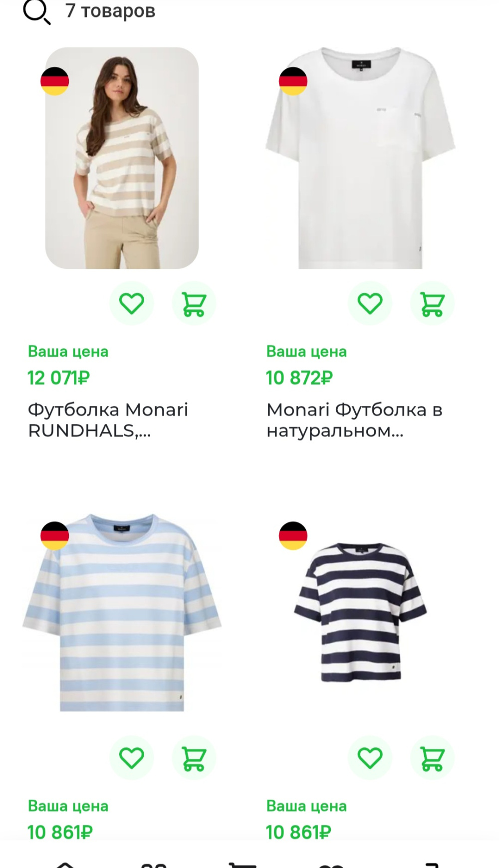
Task: Open "Футболка Monari RUNDHALS" product title
Action: pos(108,420)
